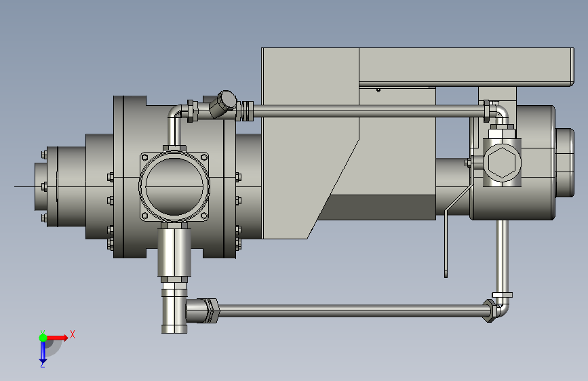Select the angled cylindrical cap on the upper pipe
Image resolution: width=588 pixels, height=381 pixels.
(x=224, y=103)
